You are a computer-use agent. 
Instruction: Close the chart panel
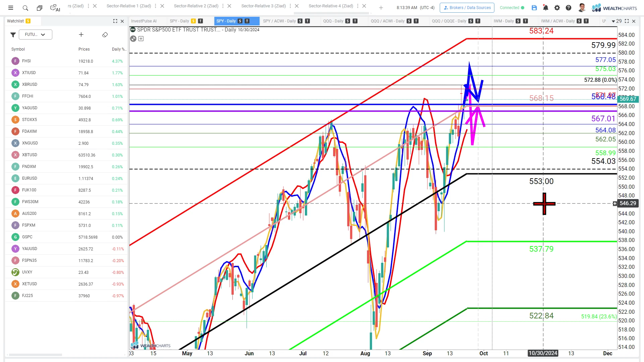coord(634,21)
